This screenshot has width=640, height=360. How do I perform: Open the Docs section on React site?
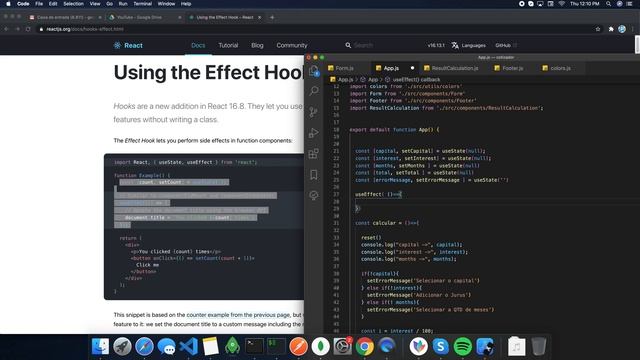(x=198, y=45)
